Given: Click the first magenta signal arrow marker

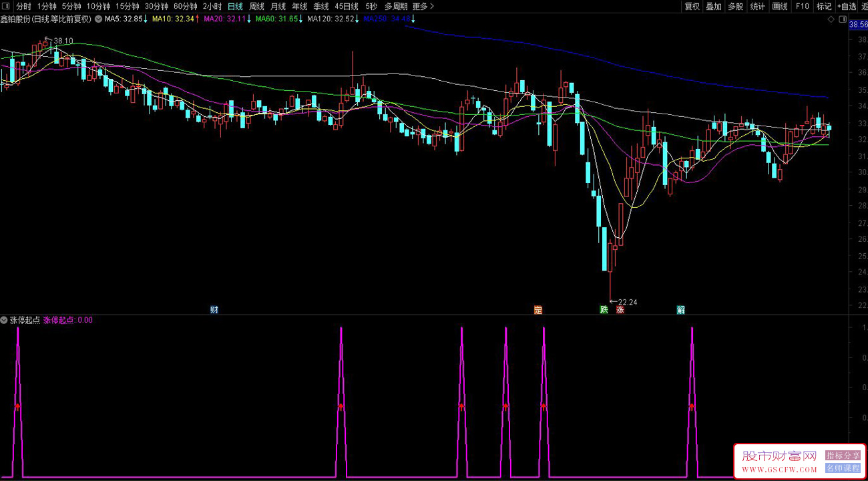Looking at the screenshot, I should pos(18,406).
